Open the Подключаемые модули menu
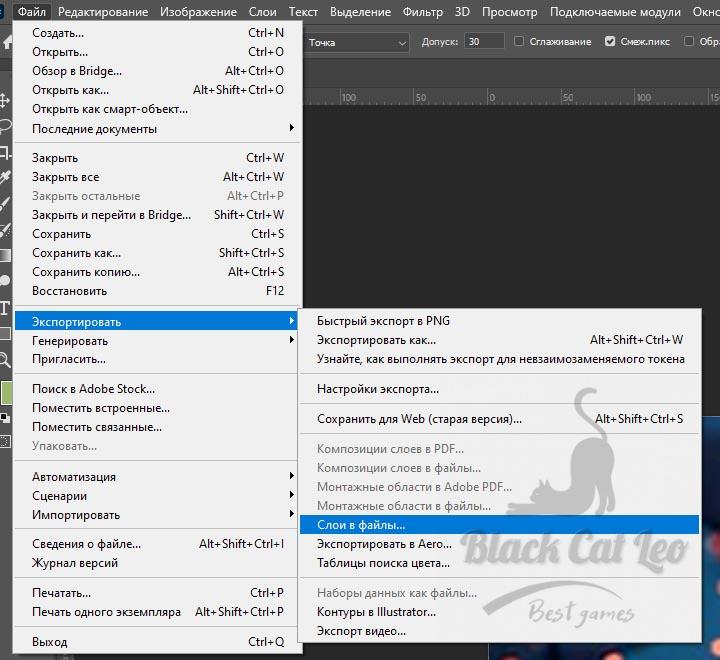 click(615, 11)
